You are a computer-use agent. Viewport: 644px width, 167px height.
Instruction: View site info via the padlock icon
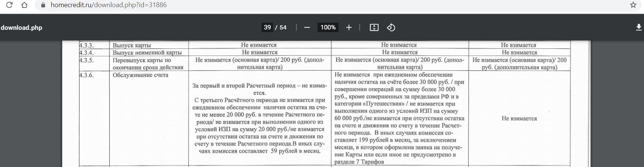tap(43, 5)
